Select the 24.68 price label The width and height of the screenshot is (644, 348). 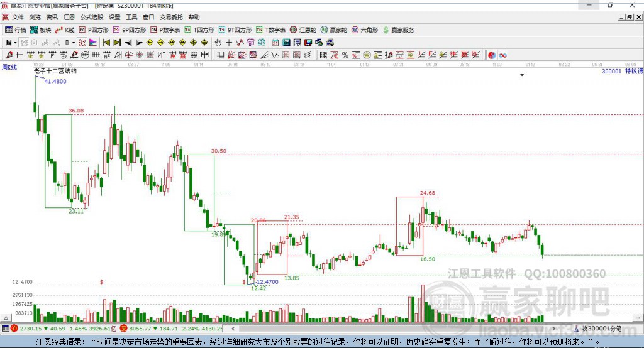point(428,193)
